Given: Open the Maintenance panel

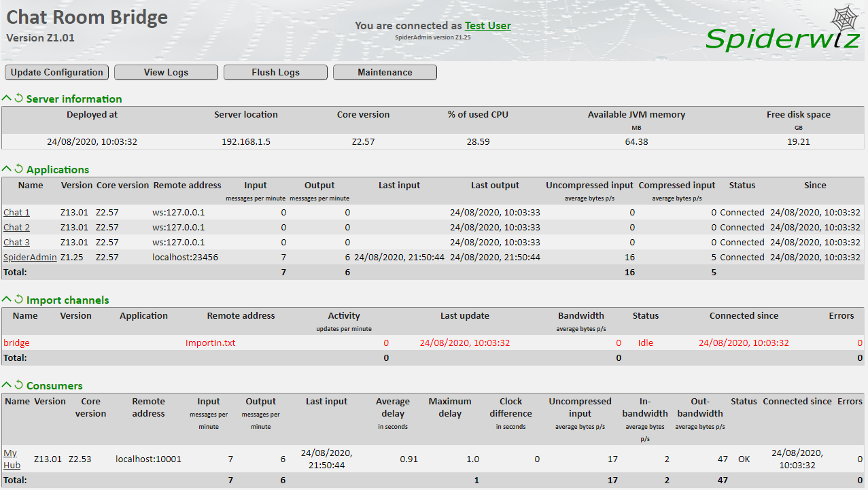Looking at the screenshot, I should pos(385,72).
